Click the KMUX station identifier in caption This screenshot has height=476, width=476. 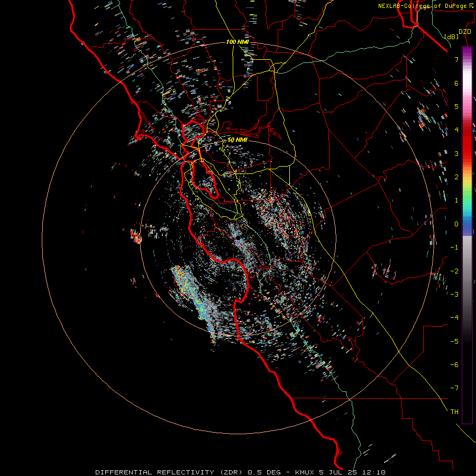click(304, 472)
